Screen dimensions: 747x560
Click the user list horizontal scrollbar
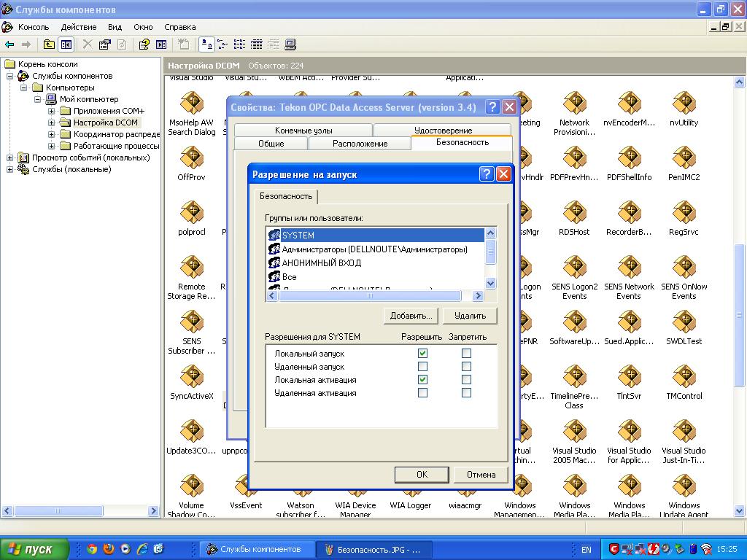tap(370, 296)
